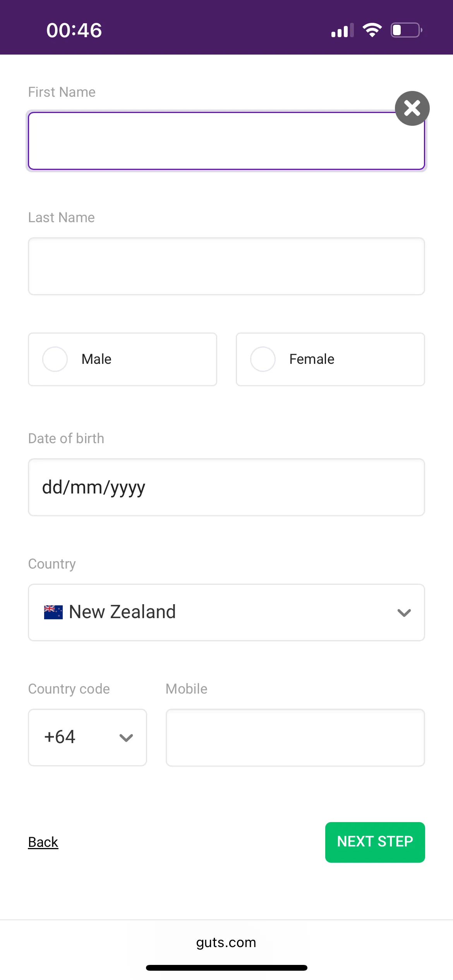Screen dimensions: 453x980
Task: Select the Male radio button
Action: [x=55, y=359]
